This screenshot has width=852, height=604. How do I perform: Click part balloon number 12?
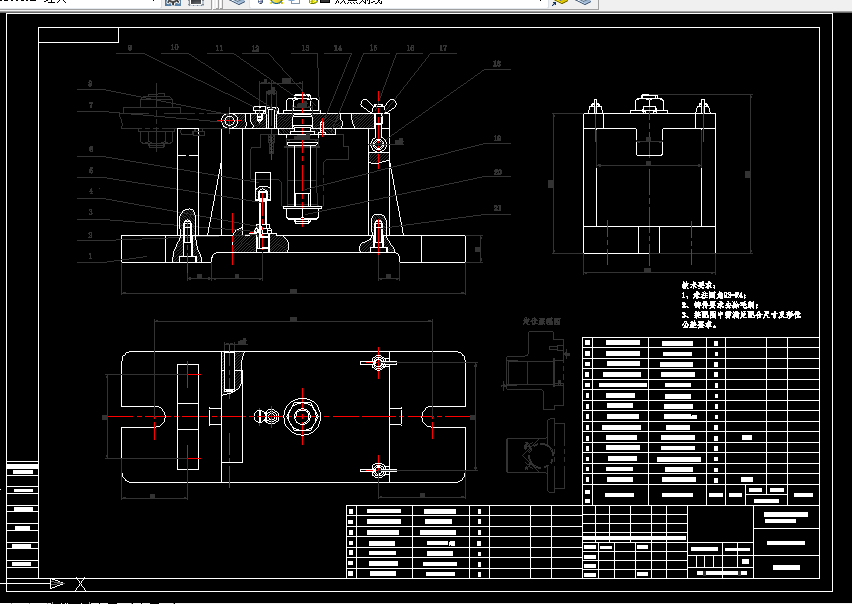tap(255, 49)
